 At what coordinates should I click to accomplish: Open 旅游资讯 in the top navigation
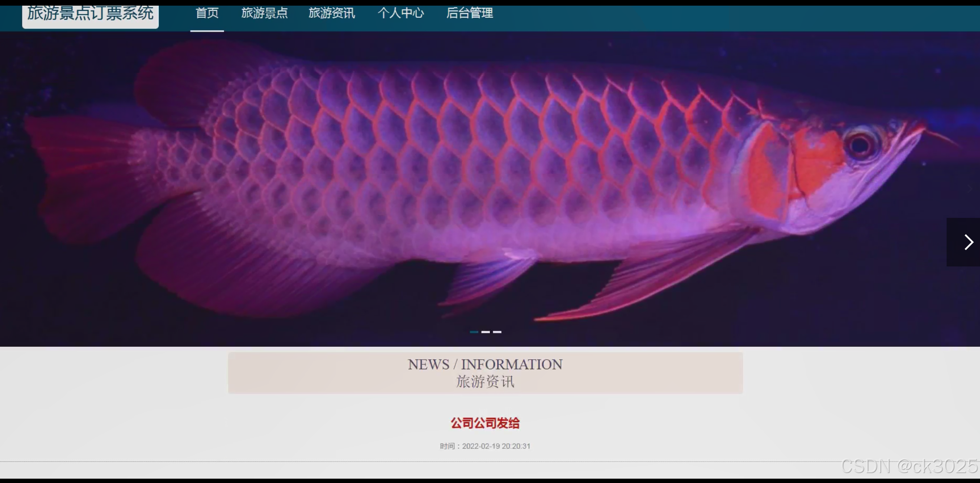[332, 13]
